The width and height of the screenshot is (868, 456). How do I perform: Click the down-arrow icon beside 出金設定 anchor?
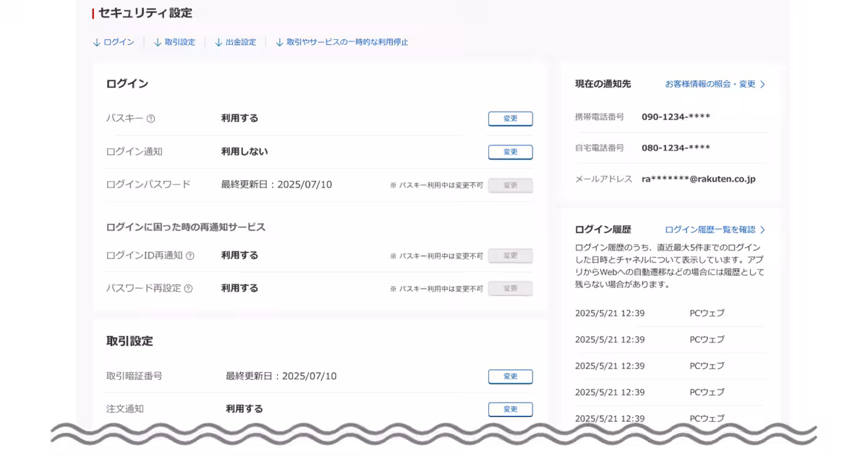click(x=218, y=42)
